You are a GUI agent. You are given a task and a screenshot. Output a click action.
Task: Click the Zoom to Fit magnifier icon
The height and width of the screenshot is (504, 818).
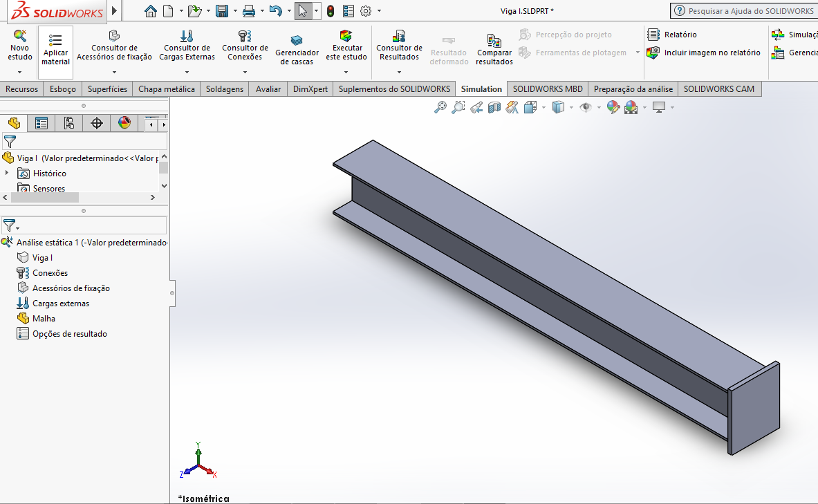click(440, 107)
